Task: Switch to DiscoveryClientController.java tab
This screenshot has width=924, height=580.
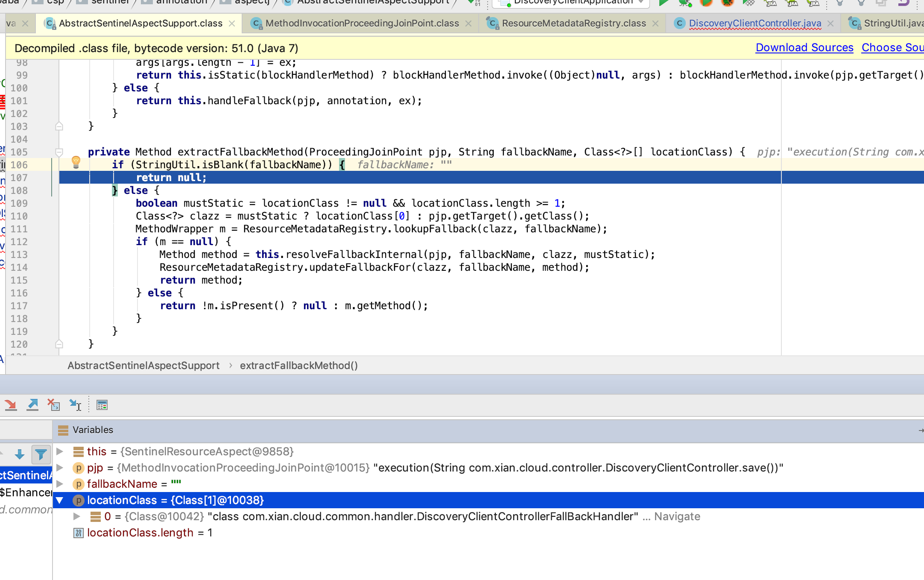Action: pos(755,23)
